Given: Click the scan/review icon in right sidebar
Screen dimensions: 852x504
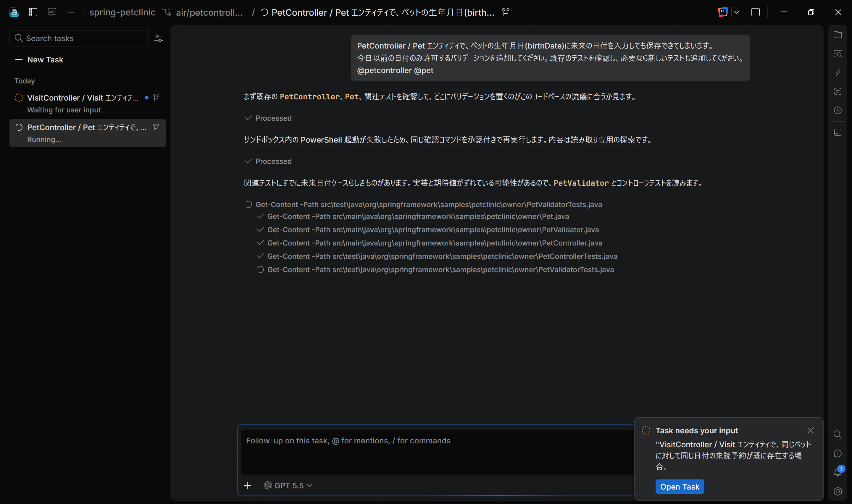Looking at the screenshot, I should 838,91.
